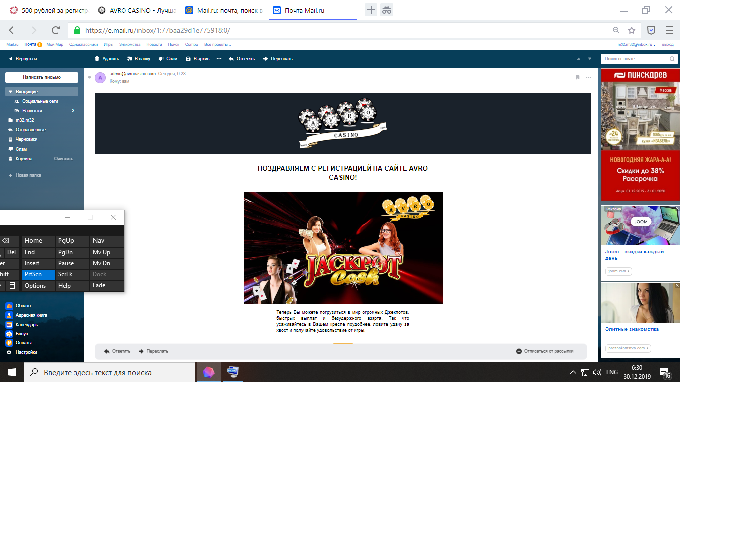Open the Мой Мир portal link
747x560 pixels.
pyautogui.click(x=55, y=45)
